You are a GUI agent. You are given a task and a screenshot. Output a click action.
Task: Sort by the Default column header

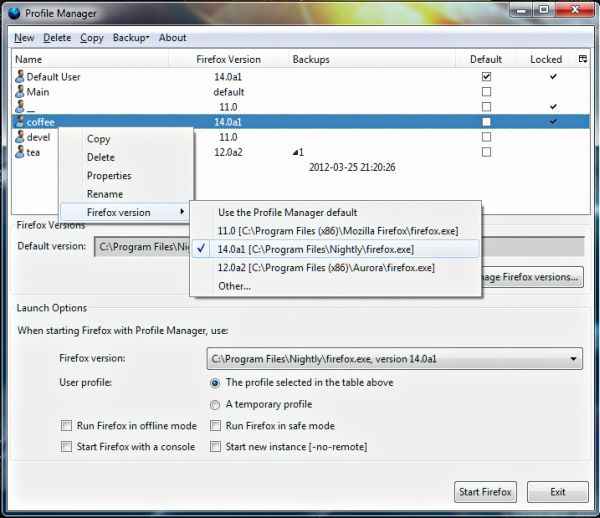(486, 59)
